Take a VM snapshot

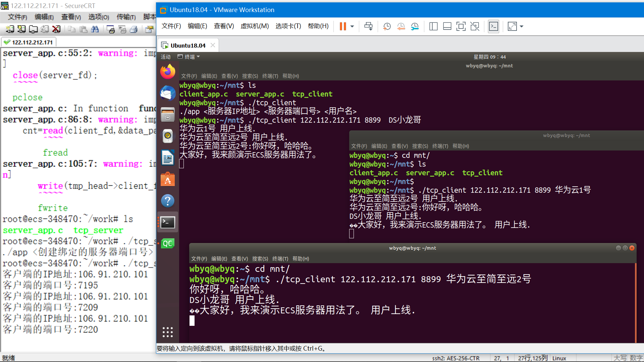[387, 26]
